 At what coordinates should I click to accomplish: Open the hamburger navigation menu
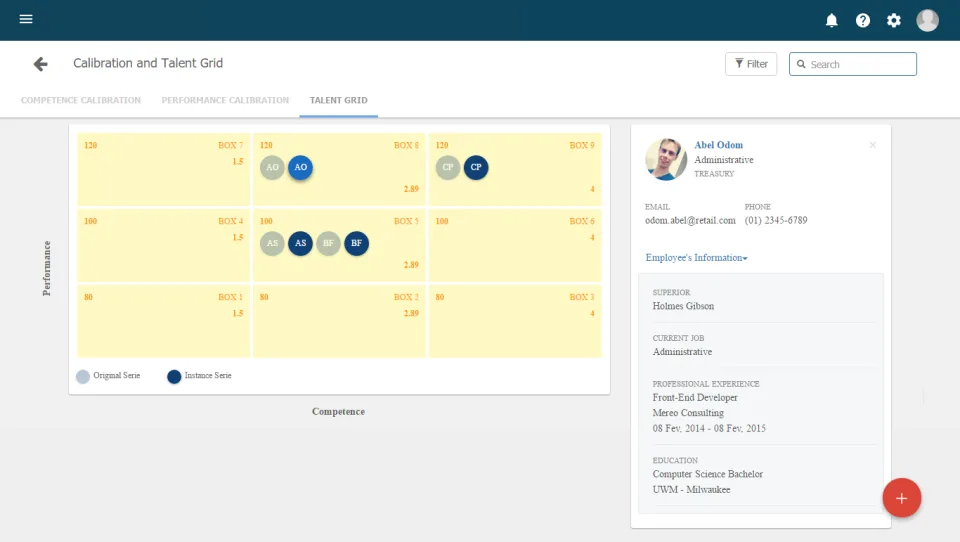26,19
